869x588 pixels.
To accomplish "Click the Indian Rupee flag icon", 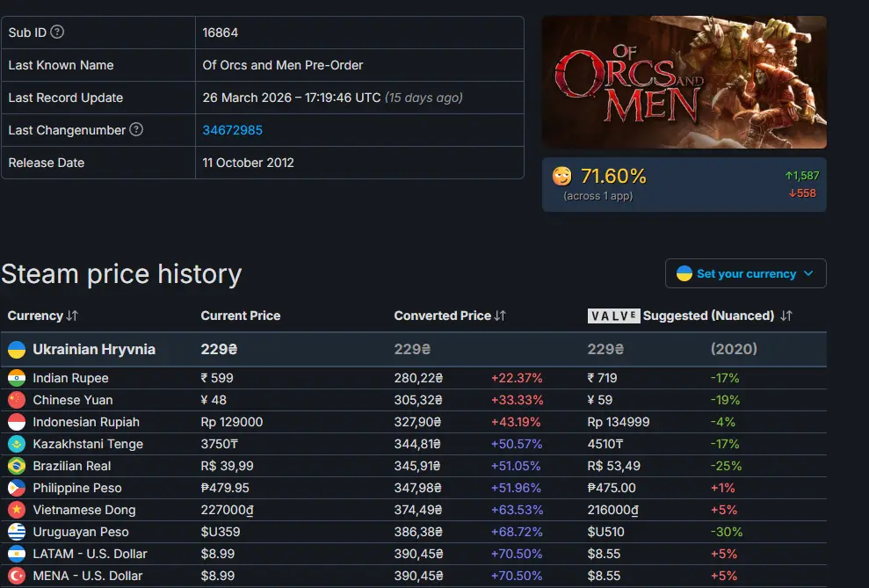I will (17, 378).
